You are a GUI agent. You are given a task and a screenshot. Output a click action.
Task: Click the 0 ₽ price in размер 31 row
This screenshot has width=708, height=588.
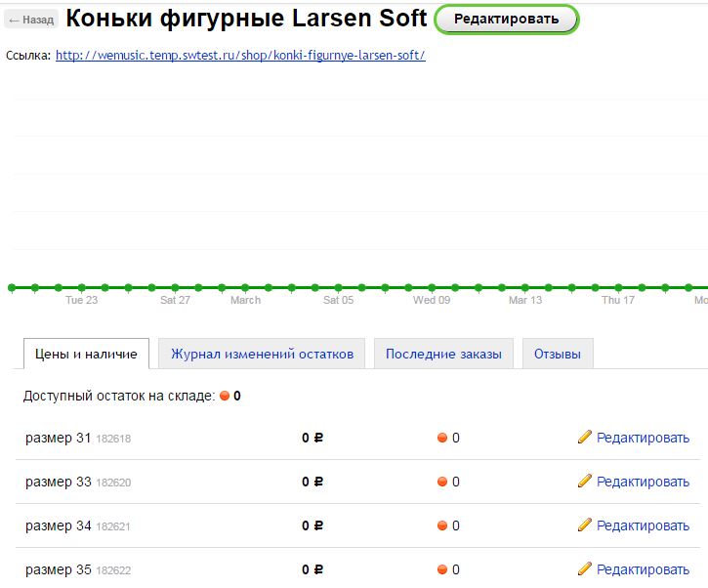pyautogui.click(x=312, y=438)
